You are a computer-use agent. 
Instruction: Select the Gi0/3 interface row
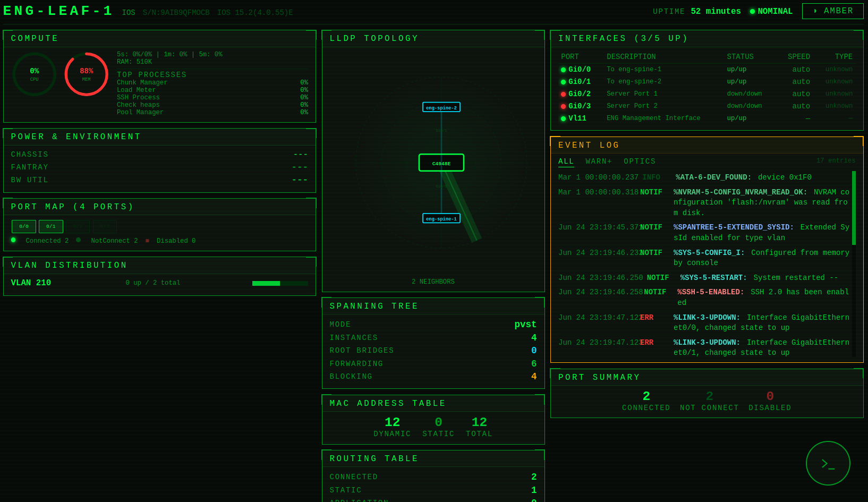707,106
